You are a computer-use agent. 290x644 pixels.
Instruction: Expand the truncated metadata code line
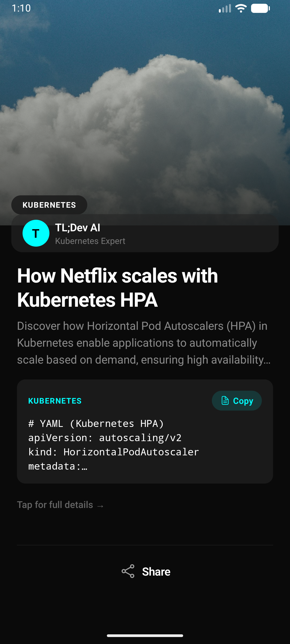58,466
